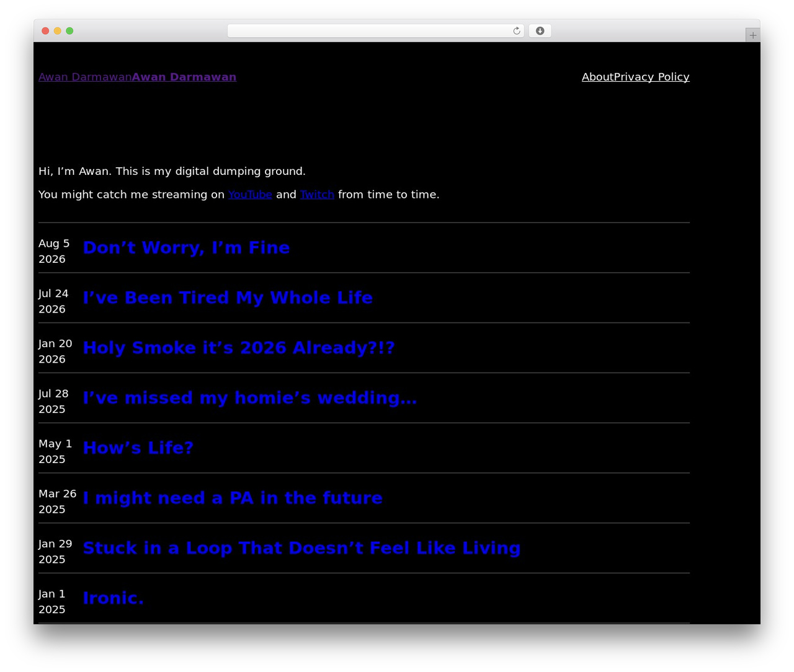Click the browser address bar
The height and width of the screenshot is (672, 794).
click(x=375, y=31)
